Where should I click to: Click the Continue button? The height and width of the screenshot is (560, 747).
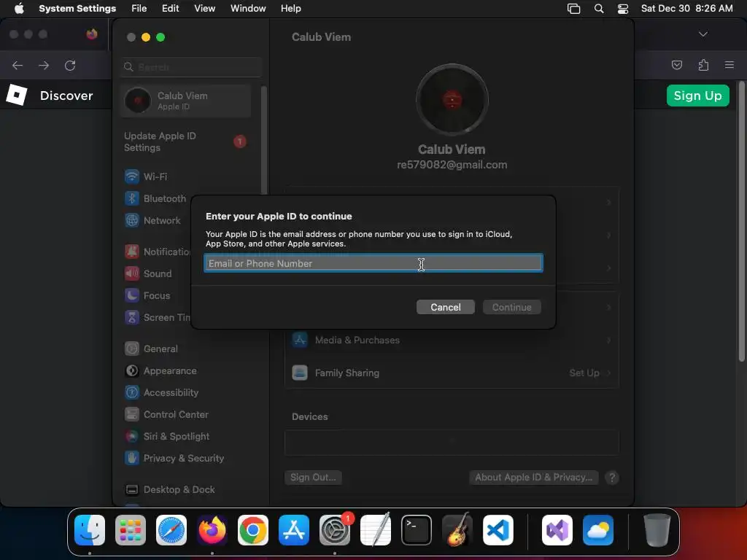pyautogui.click(x=511, y=307)
